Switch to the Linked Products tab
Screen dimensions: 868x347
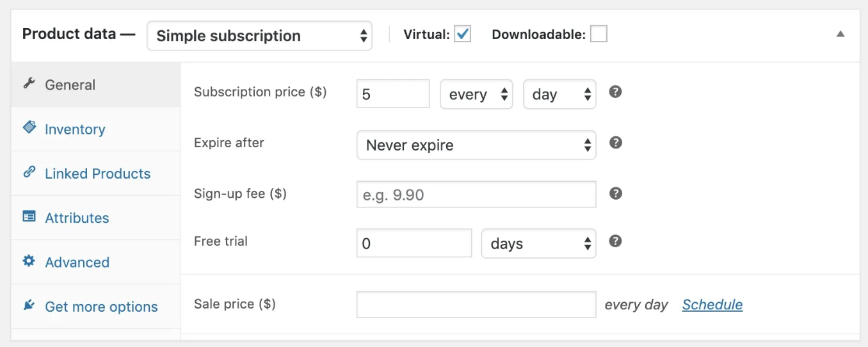click(97, 173)
